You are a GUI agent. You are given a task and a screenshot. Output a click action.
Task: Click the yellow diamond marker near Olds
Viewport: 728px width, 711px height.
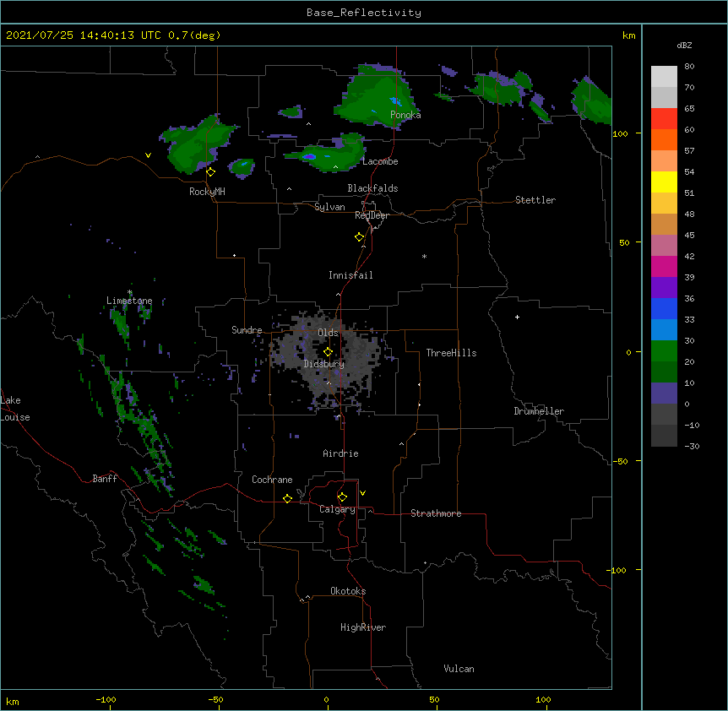point(328,352)
